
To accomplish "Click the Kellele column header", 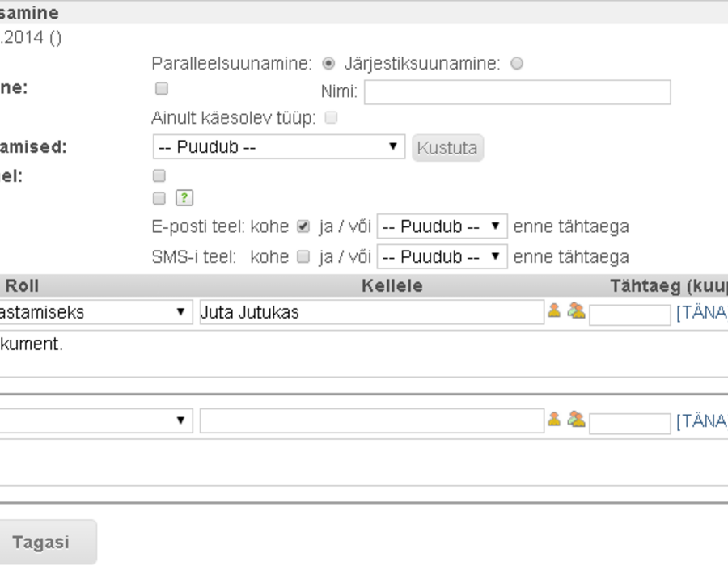I will pos(392,285).
